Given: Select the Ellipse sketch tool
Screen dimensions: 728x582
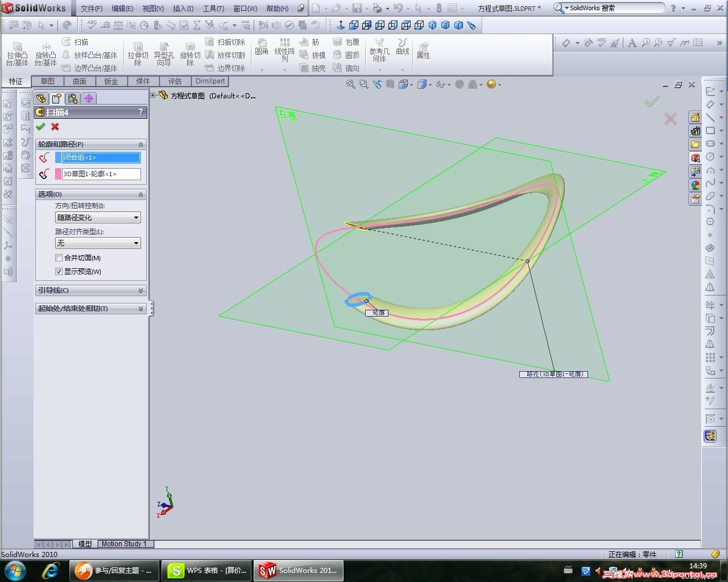Looking at the screenshot, I should point(710,196).
